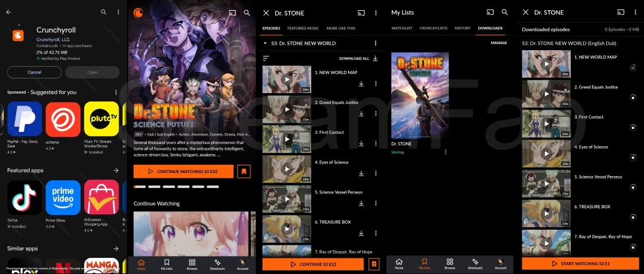
Task: Open the Dr. STONE poster in Downloads
Action: click(420, 96)
